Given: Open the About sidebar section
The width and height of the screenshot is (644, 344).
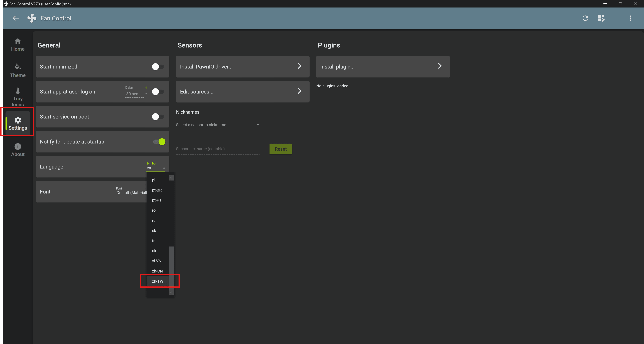Looking at the screenshot, I should pos(18,150).
